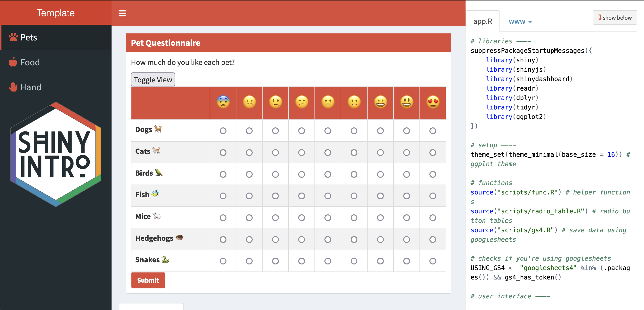Select heart-eyes rating for Birds
644x310 pixels.
point(433,174)
